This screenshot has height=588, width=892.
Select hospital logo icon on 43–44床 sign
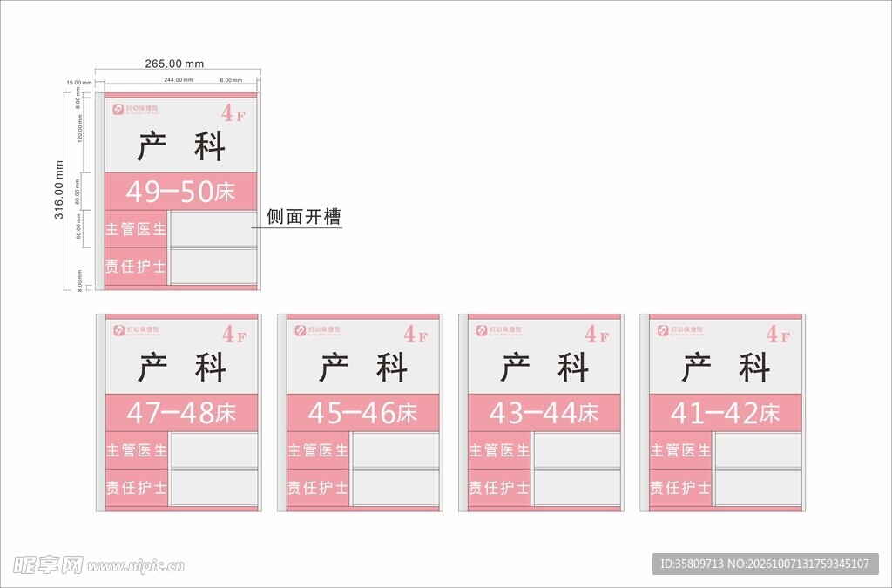tap(482, 330)
